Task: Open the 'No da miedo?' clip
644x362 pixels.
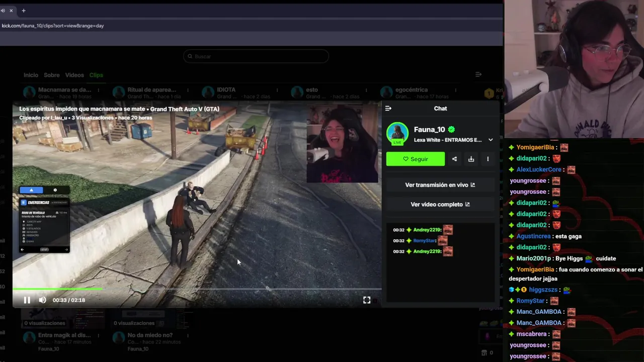Action: (150, 335)
